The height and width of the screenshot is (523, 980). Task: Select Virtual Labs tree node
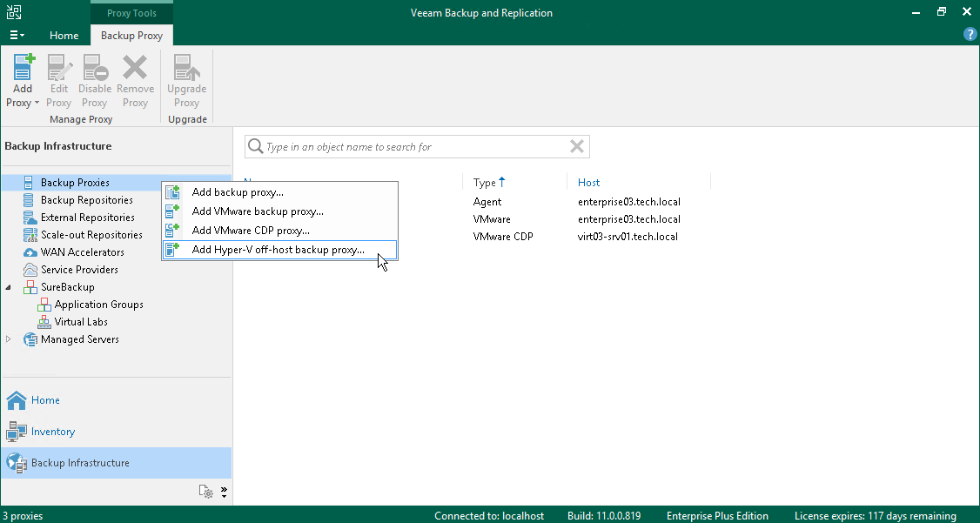pos(81,323)
